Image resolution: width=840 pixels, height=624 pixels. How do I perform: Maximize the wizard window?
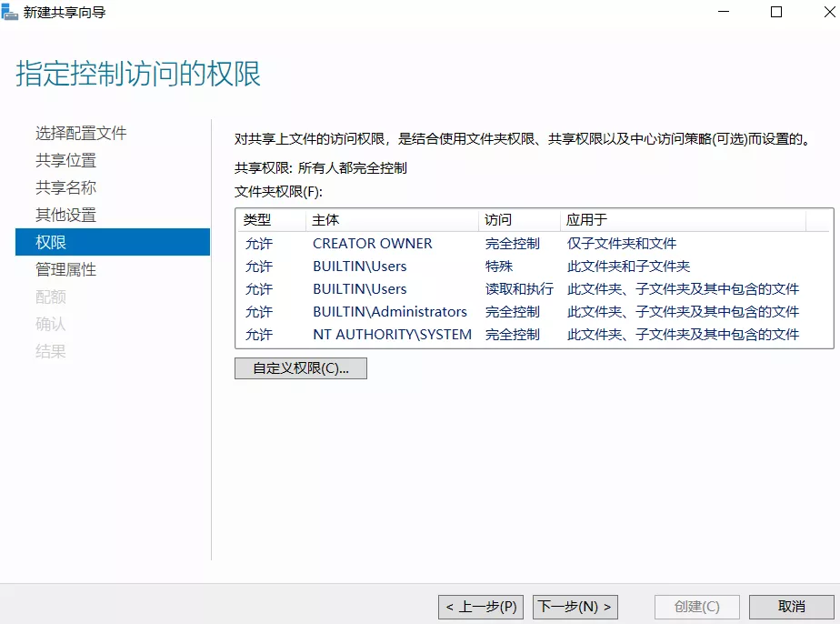coord(775,13)
